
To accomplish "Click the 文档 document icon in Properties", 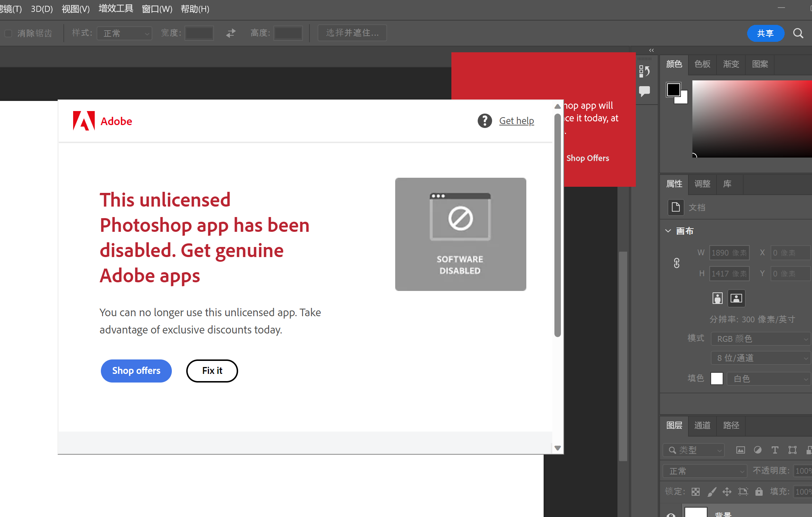I will 676,207.
